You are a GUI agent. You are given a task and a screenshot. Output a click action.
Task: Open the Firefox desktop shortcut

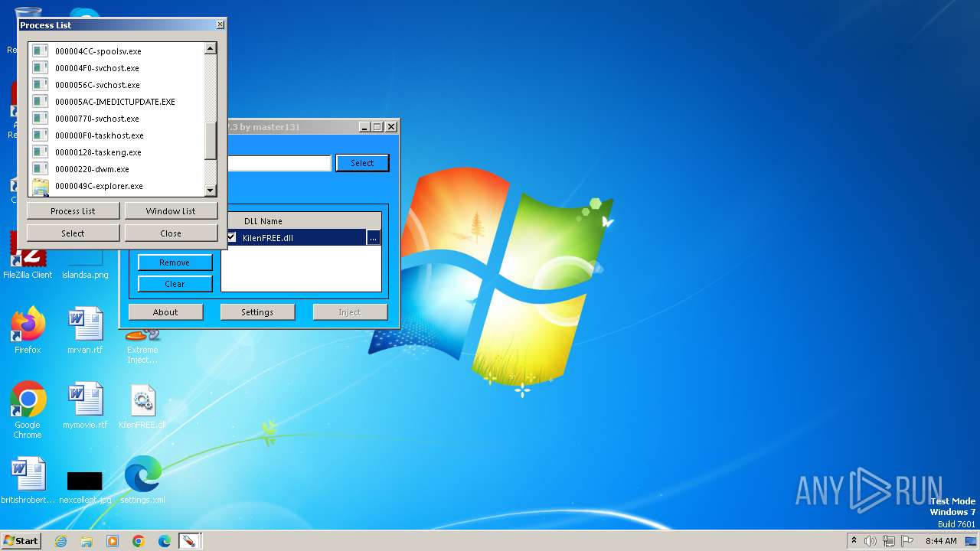tap(28, 331)
